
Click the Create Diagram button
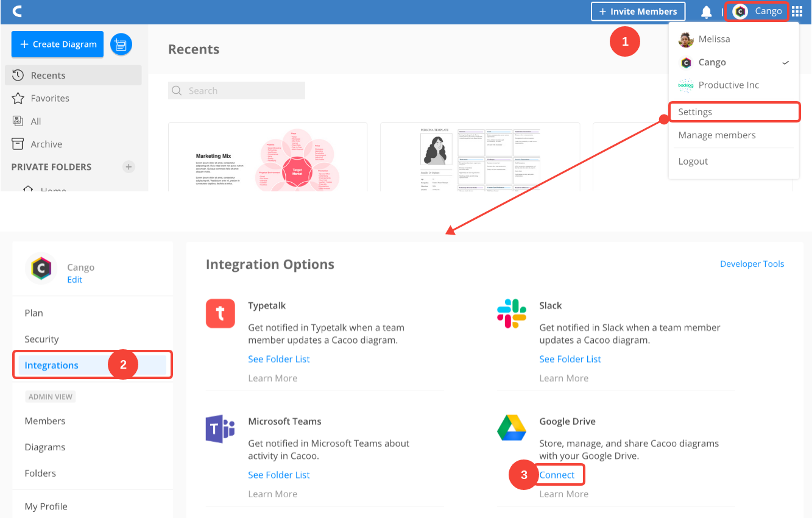[57, 44]
